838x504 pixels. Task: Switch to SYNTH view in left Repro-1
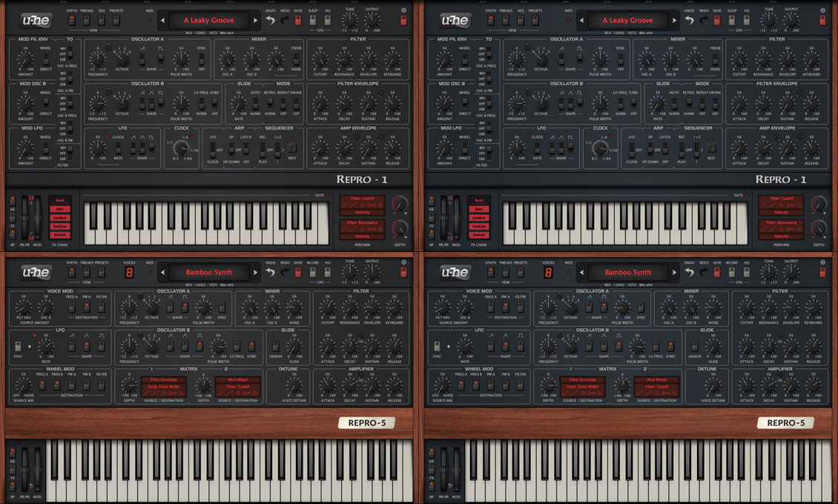(72, 20)
